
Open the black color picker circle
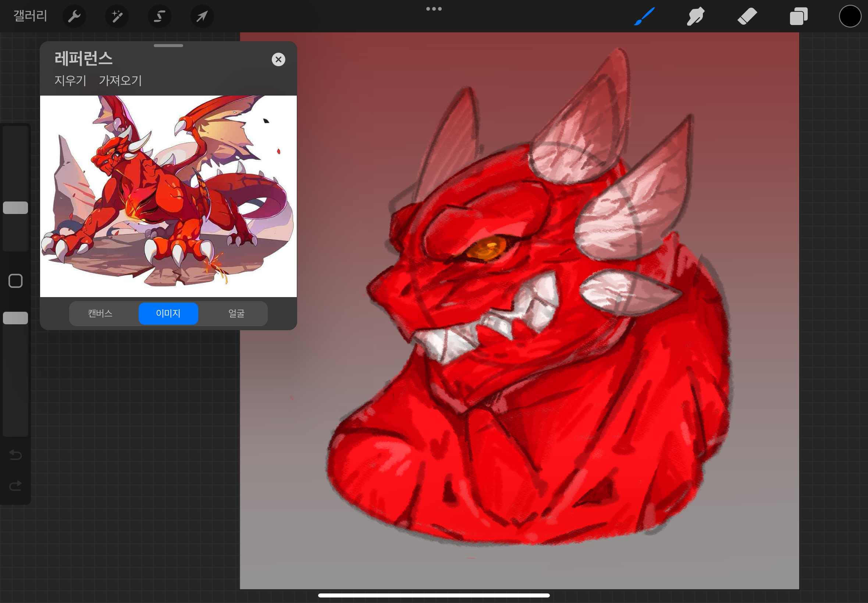tap(850, 16)
